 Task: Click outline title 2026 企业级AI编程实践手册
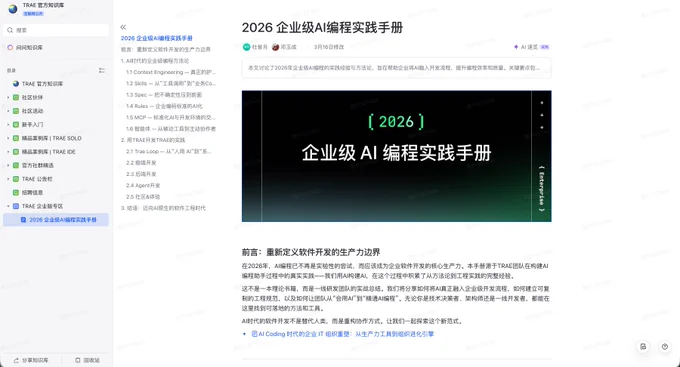point(157,38)
